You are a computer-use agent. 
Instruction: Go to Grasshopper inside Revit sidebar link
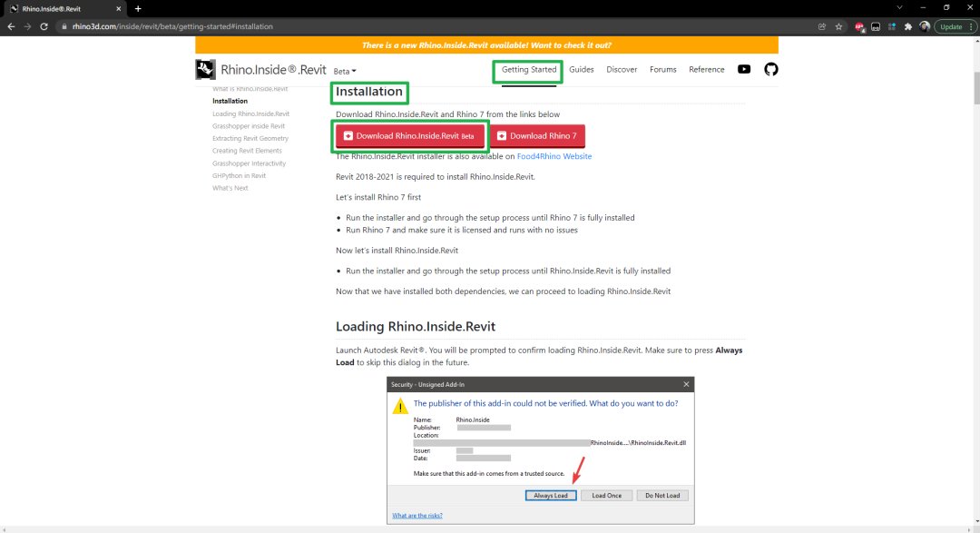pos(248,126)
